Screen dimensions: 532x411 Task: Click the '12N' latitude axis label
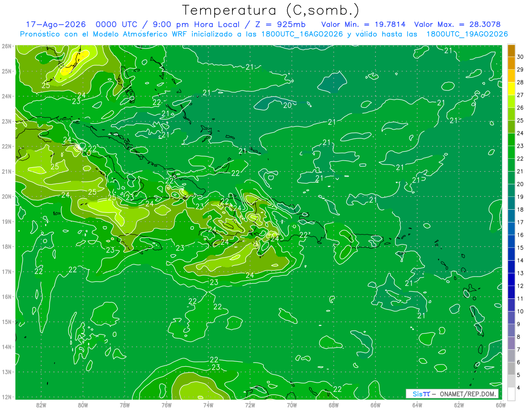(6, 396)
